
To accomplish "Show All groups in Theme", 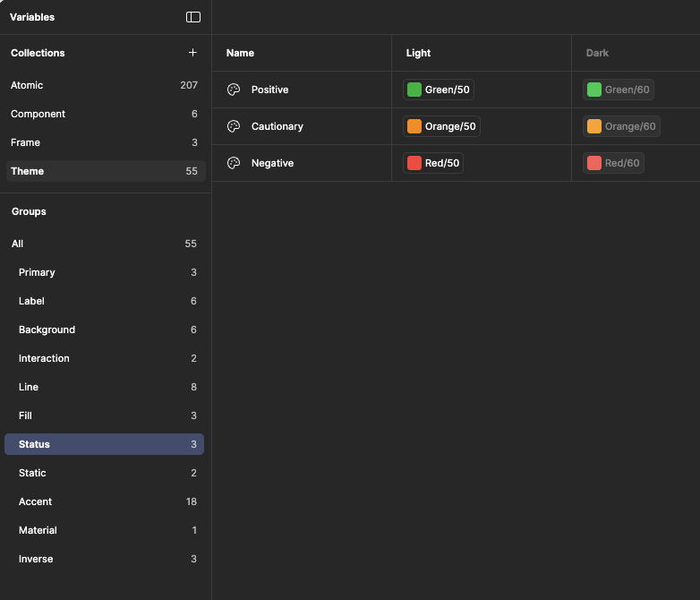I will click(x=17, y=244).
